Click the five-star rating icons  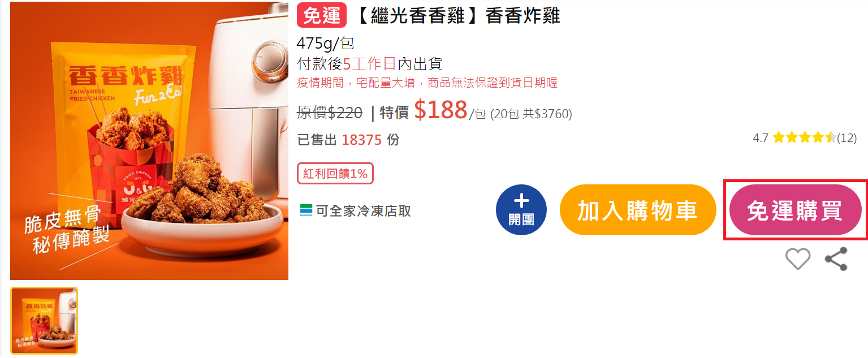click(804, 137)
